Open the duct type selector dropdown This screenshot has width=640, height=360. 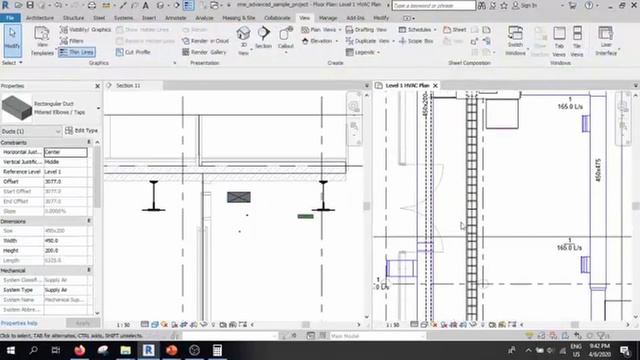(98, 108)
